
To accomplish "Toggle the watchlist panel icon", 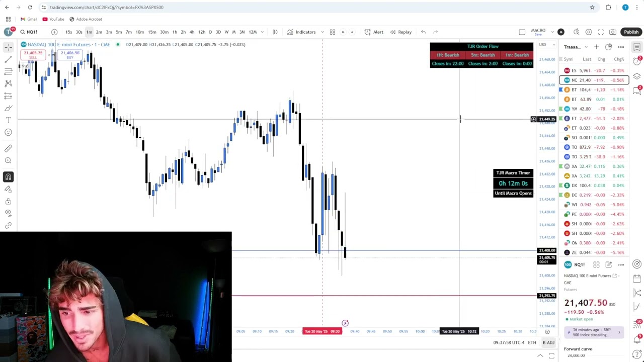I will (637, 47).
